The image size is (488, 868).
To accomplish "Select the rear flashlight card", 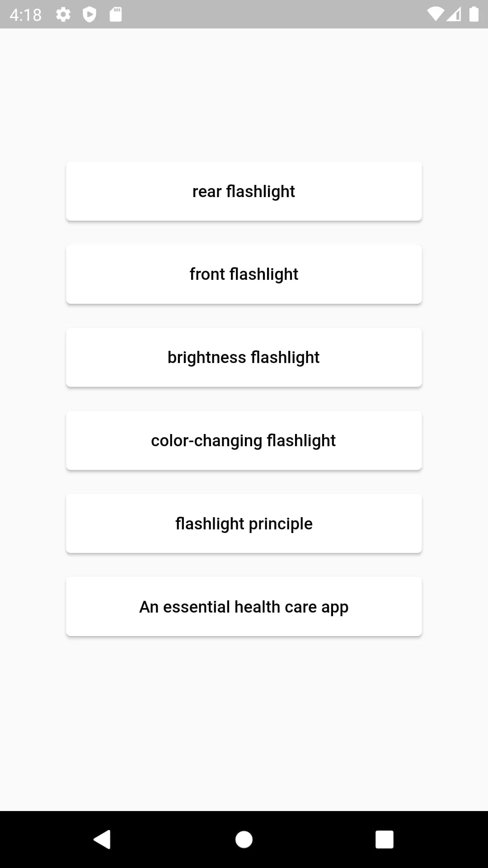I will [x=244, y=191].
